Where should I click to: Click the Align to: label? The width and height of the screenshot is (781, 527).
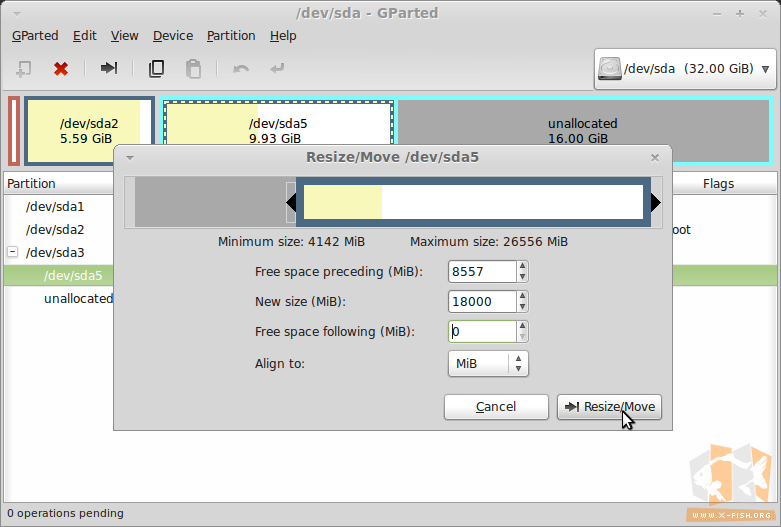[280, 364]
